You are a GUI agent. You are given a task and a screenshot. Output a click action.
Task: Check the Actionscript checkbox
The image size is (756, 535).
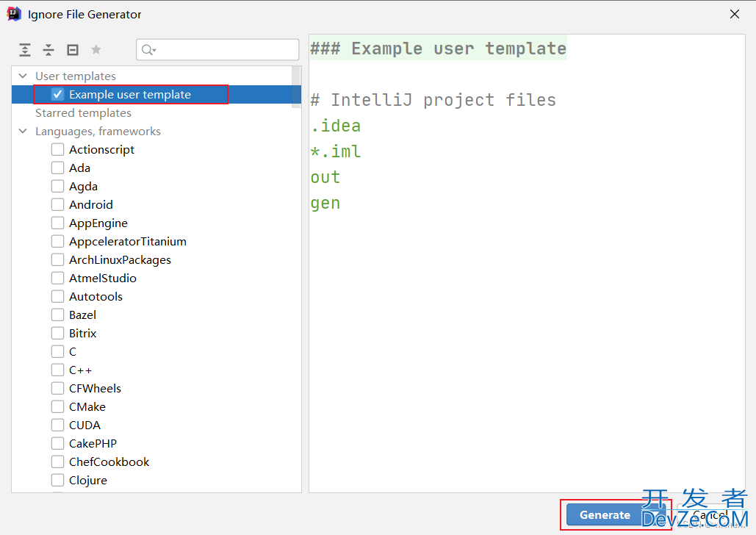pos(57,149)
